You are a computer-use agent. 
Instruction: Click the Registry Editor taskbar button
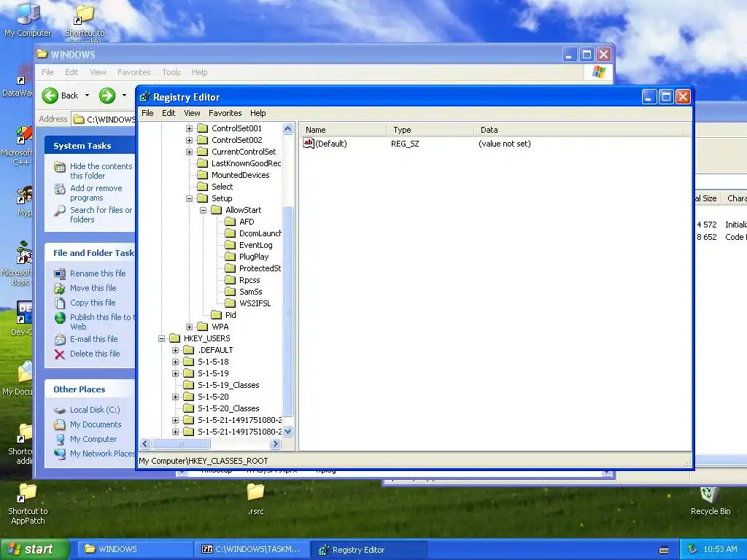pos(368,550)
